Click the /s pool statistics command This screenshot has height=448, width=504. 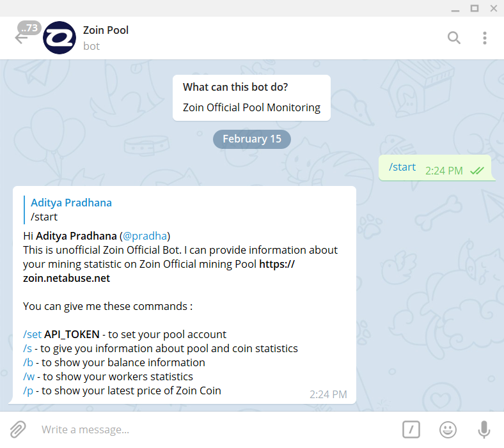pos(28,348)
